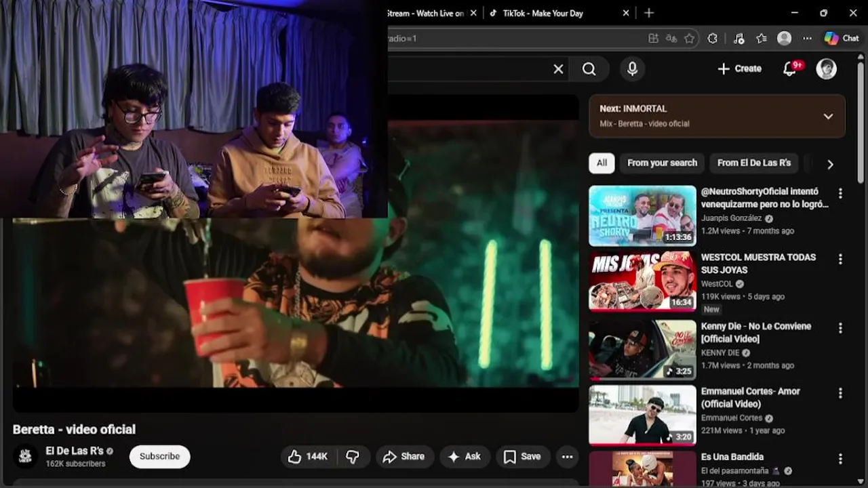Click the page vertical scrollbar
The height and width of the screenshot is (488, 868).
[861, 122]
